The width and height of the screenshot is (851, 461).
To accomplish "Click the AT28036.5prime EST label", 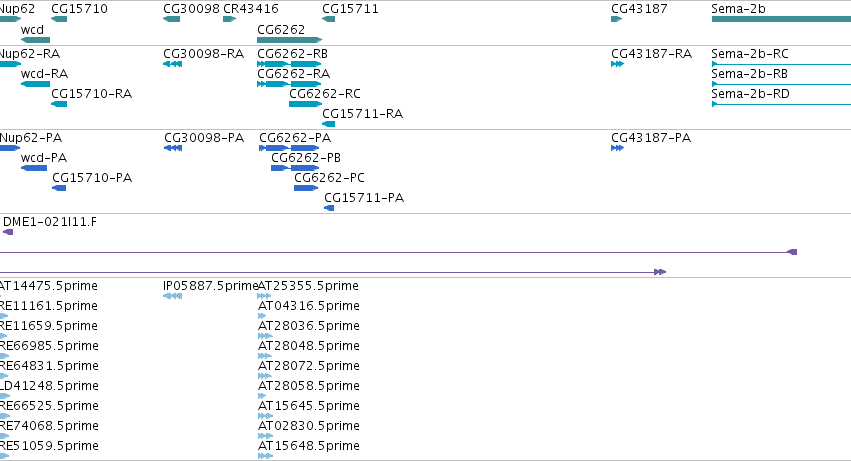I will (308, 326).
